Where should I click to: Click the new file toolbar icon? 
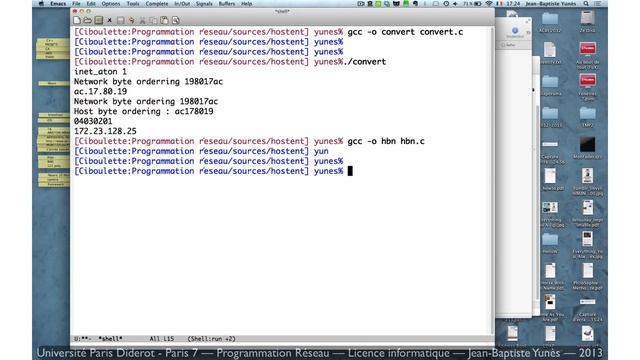pos(77,20)
